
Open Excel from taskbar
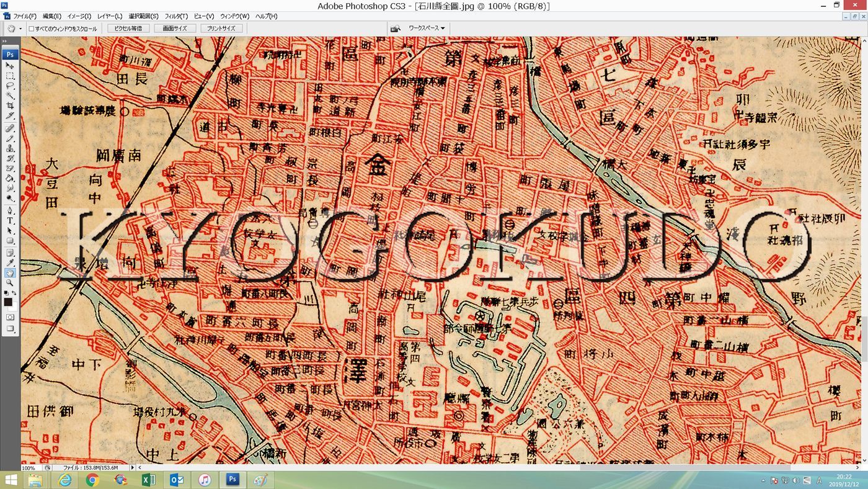click(x=149, y=480)
